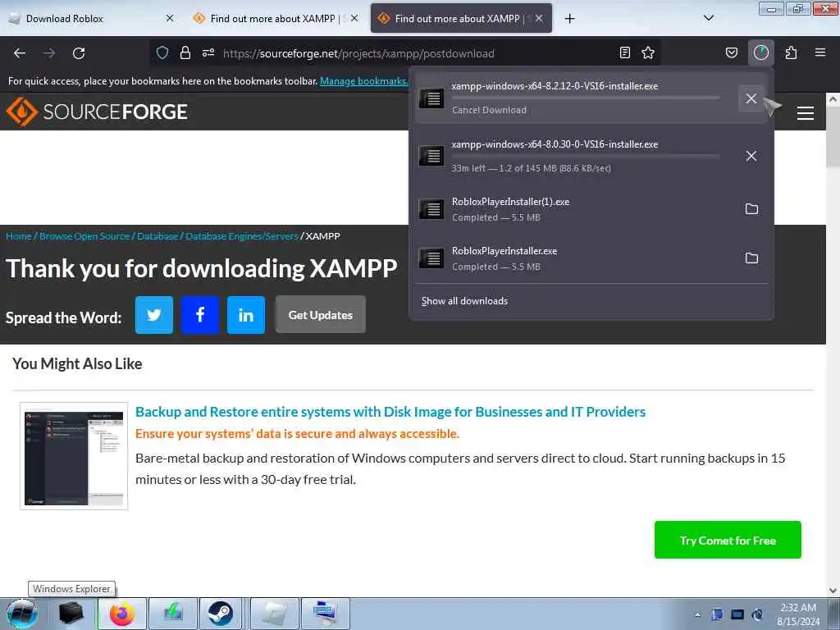Share on Twitter button
The image size is (840, 630).
[154, 315]
